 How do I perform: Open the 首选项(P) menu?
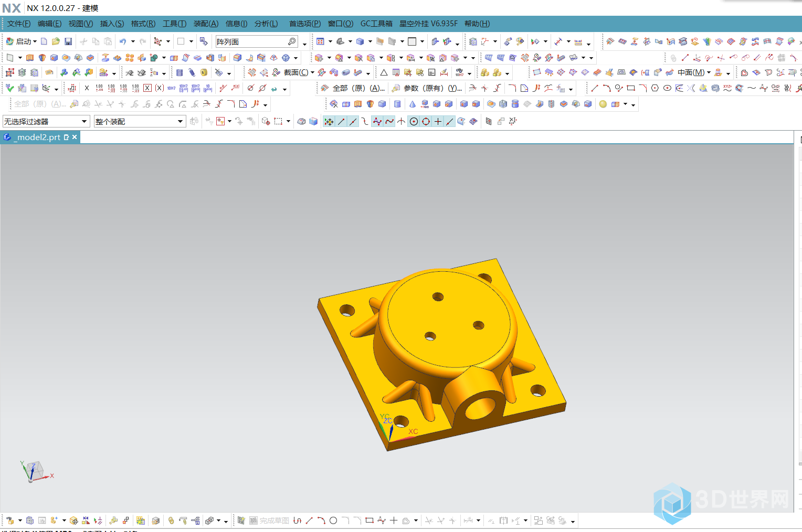[x=305, y=24]
